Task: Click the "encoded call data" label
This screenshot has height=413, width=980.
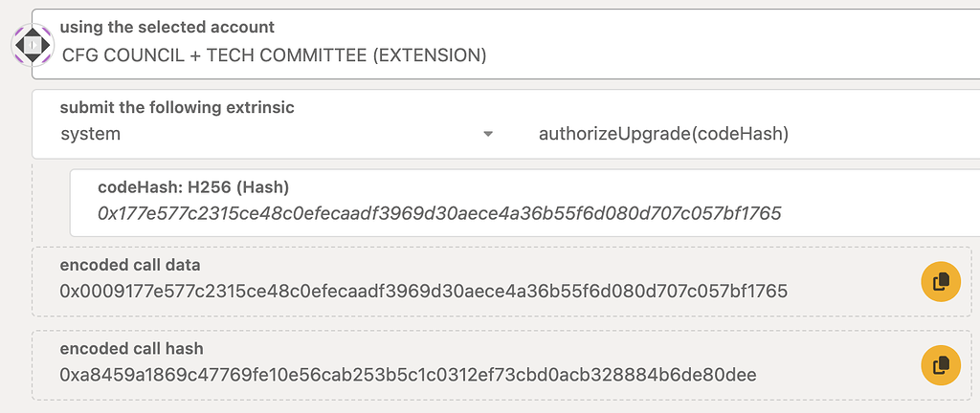Action: point(130,265)
